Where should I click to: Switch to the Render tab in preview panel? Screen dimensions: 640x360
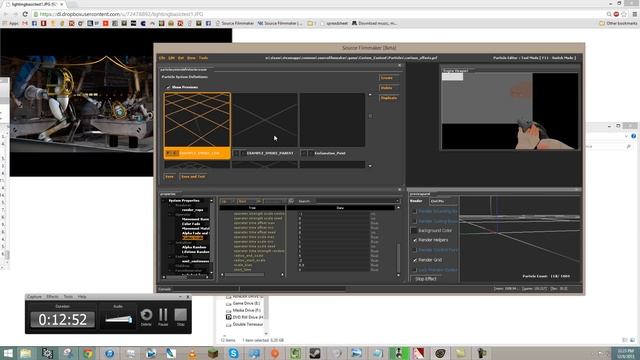click(416, 201)
